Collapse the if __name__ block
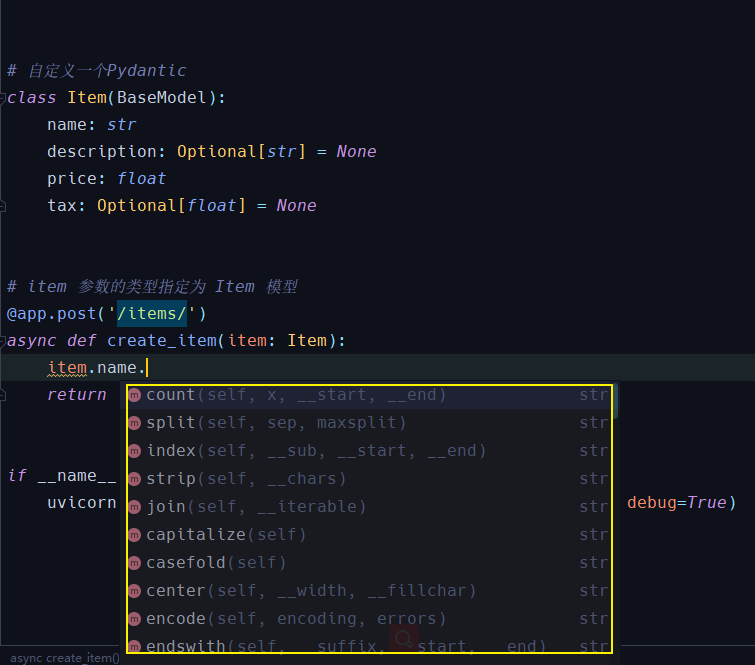Viewport: 755px width, 665px height. 4,476
